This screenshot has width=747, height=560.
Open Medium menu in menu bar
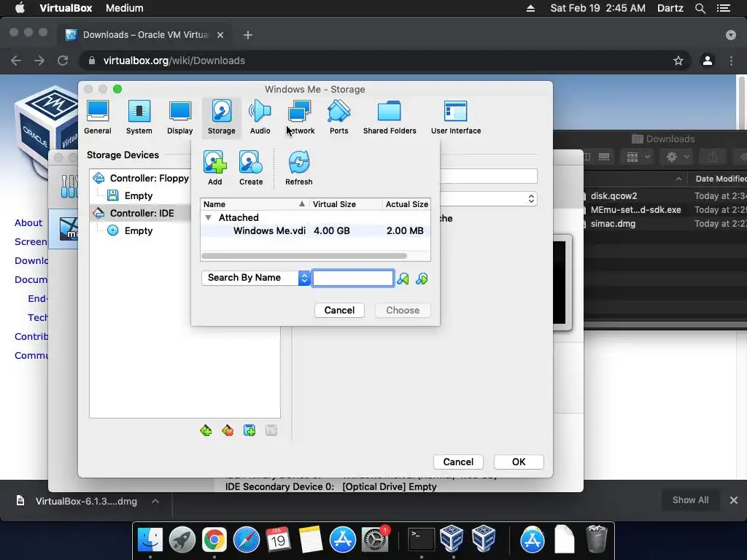124,8
